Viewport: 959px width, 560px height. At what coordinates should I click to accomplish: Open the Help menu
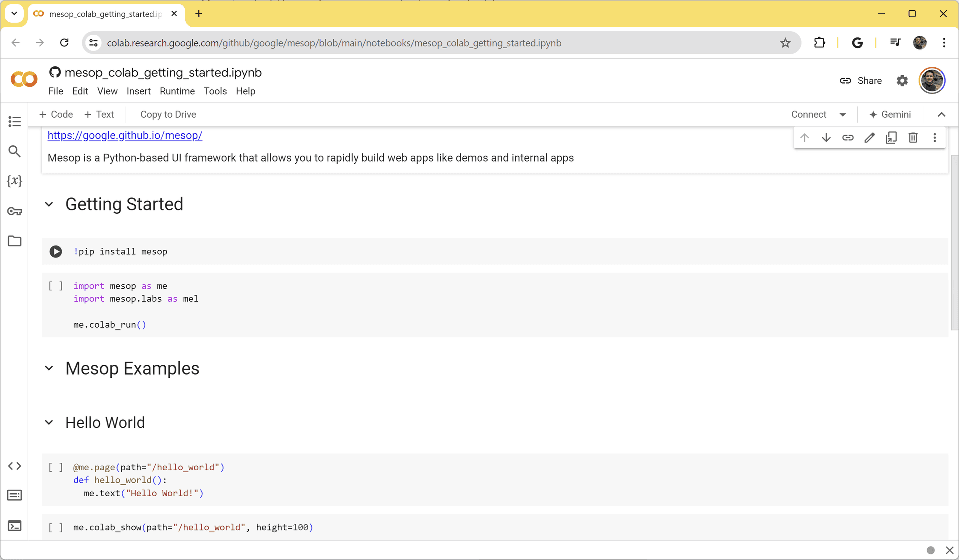[245, 91]
